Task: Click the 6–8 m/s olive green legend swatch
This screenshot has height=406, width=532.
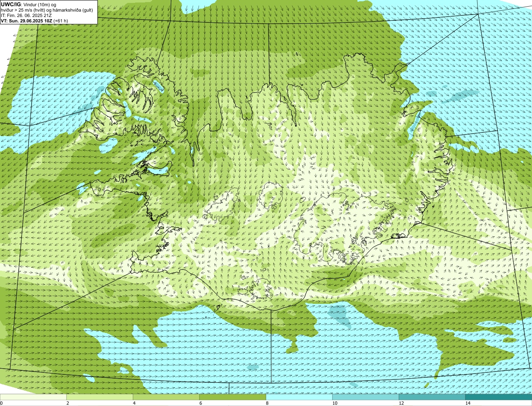Action: tap(233, 397)
